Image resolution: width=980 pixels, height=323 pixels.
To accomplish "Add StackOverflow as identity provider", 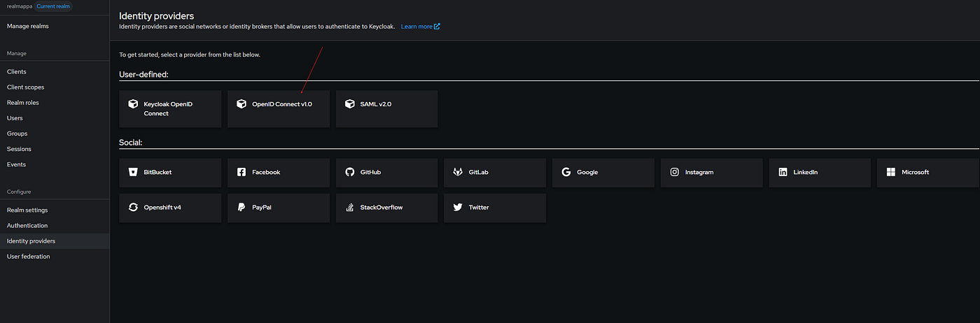I will (387, 208).
